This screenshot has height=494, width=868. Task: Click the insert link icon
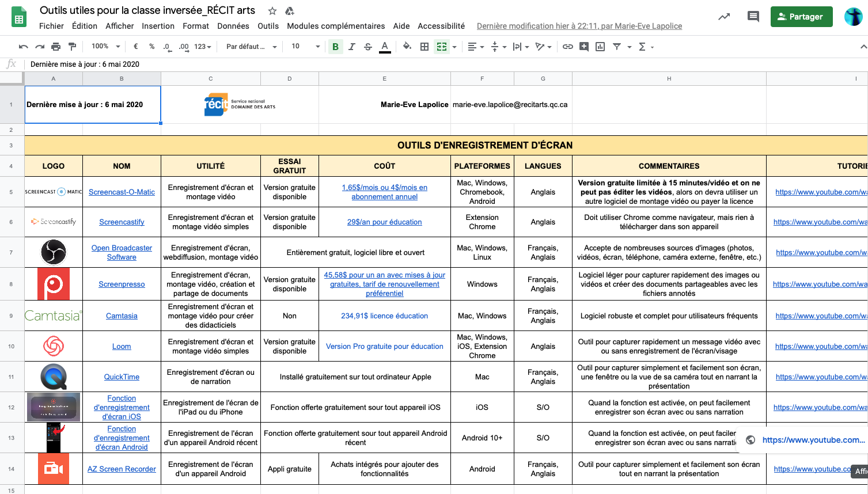[568, 47]
